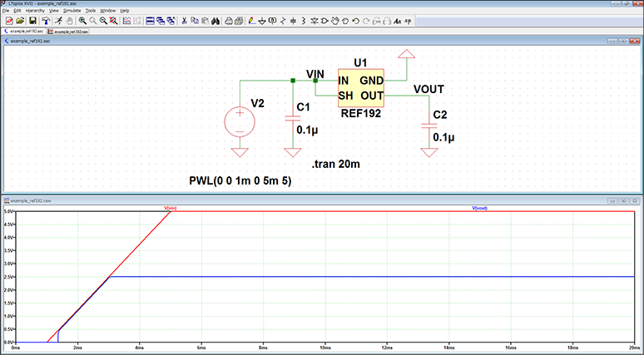Open Find with the binoculars icon

[215, 20]
